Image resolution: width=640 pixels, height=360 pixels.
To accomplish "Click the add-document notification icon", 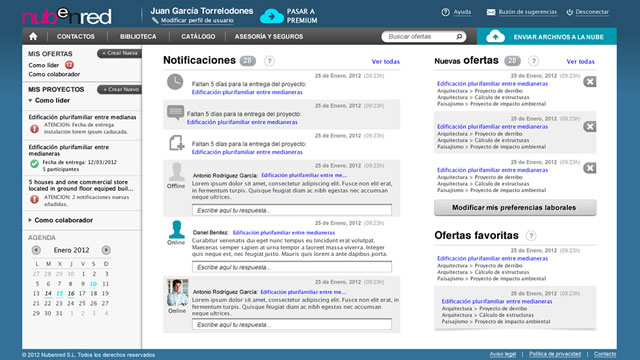I will [176, 143].
